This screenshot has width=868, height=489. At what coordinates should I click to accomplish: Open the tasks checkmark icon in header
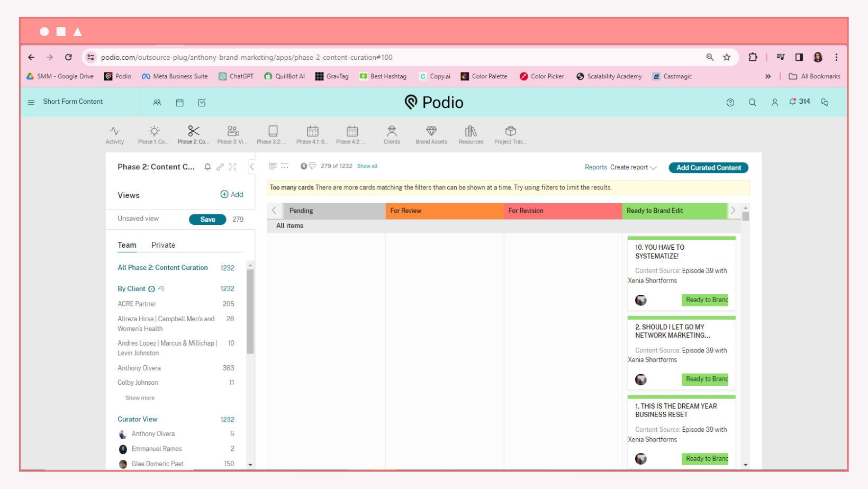[202, 103]
